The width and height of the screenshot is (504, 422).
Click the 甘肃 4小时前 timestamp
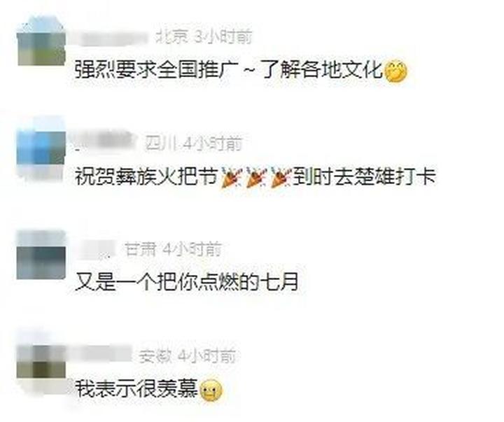click(173, 250)
